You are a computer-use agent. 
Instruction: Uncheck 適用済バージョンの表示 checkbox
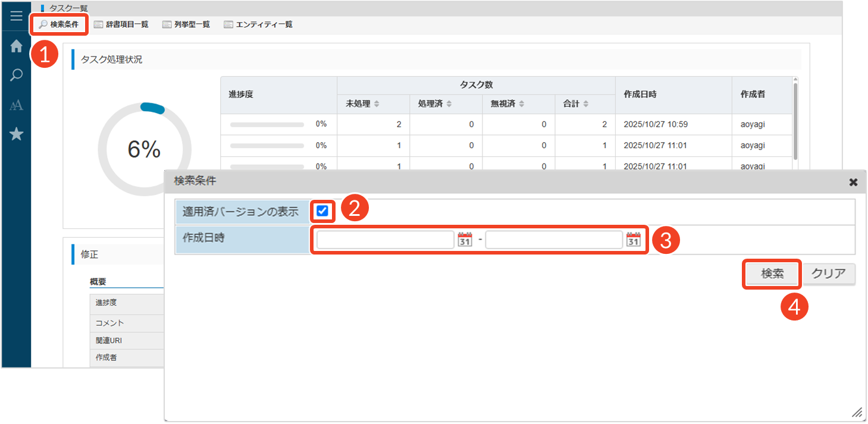[x=322, y=211]
